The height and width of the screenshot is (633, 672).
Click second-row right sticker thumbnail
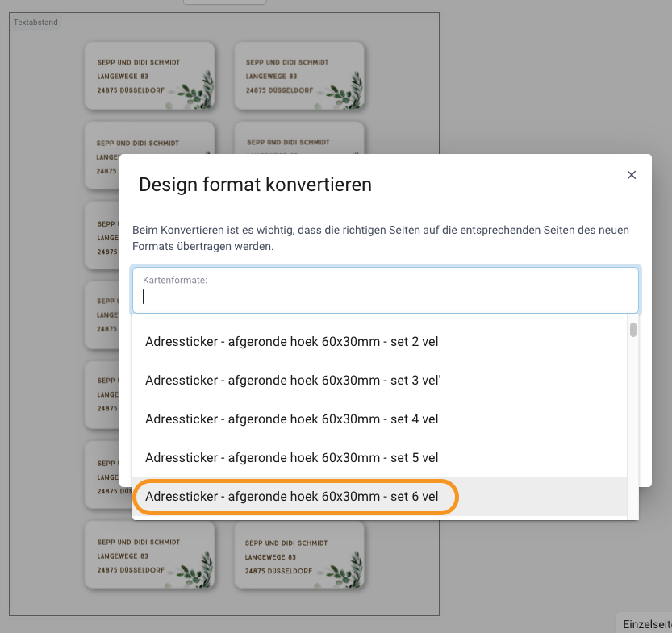pyautogui.click(x=299, y=138)
